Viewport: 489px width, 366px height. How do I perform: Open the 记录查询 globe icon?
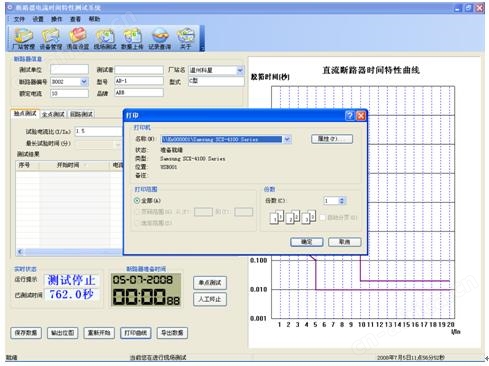(x=159, y=39)
